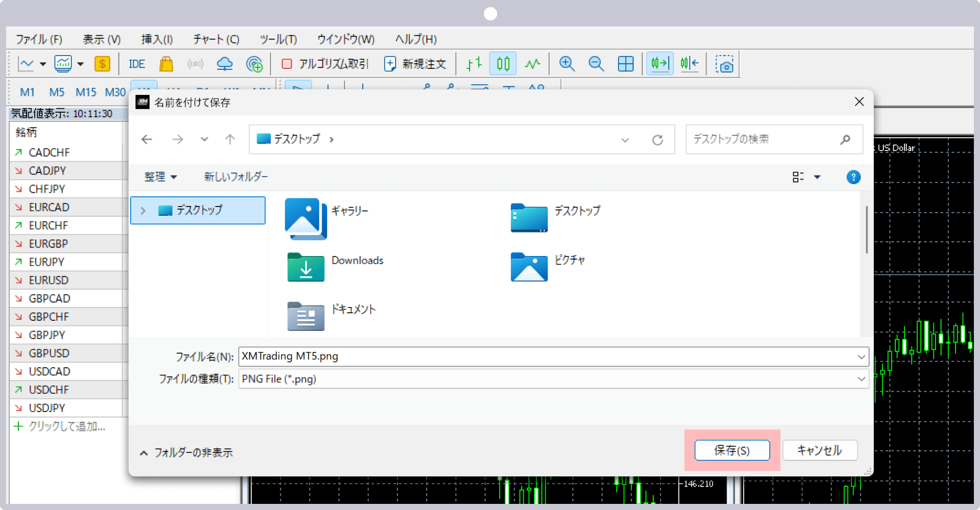Click the cloud VPS icon
Image resolution: width=980 pixels, height=510 pixels.
coord(225,64)
